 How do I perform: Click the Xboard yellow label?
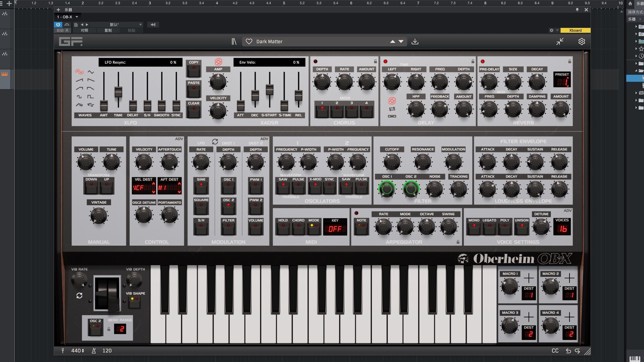point(575,31)
